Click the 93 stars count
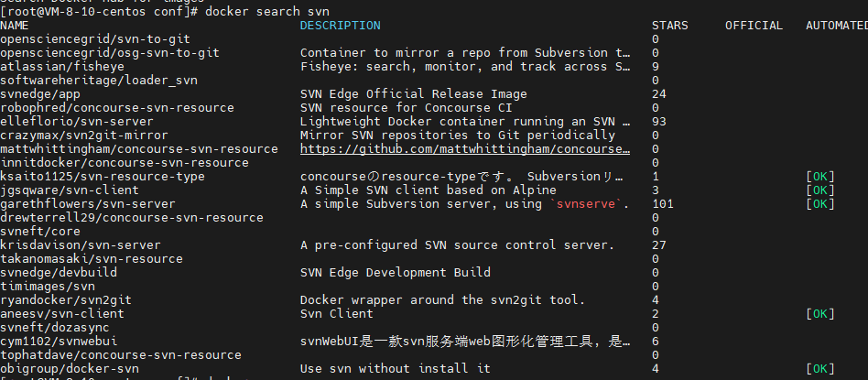The image size is (868, 380). (659, 122)
